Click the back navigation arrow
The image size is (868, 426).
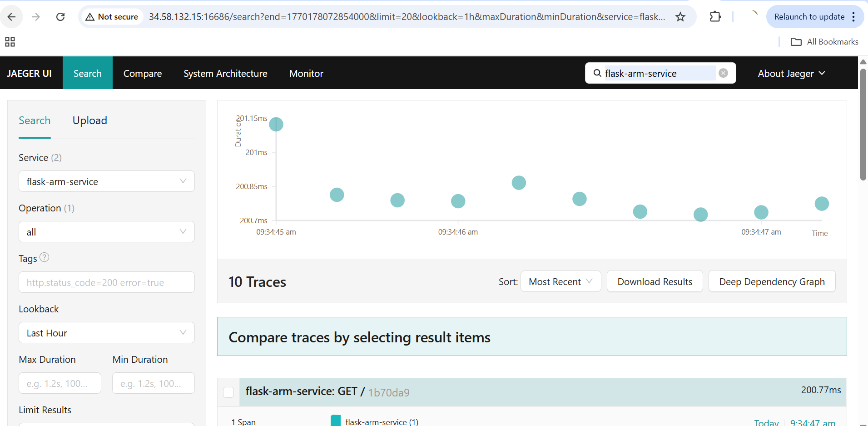(x=12, y=16)
